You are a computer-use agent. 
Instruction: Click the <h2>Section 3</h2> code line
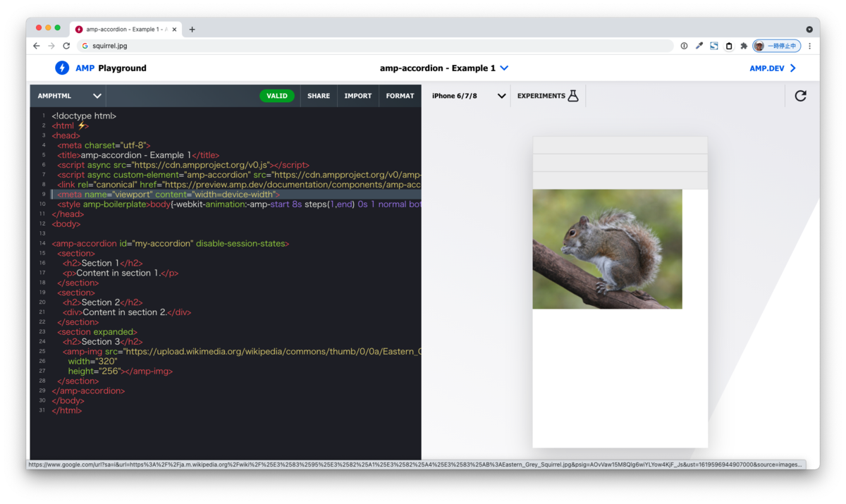[x=102, y=341]
